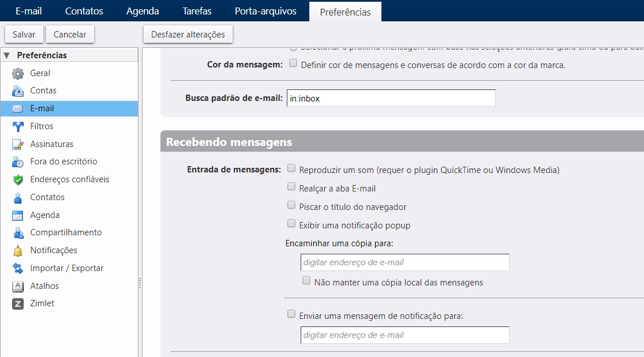Screen dimensions: 644x357
Task: Open Notificações bell icon
Action: coord(18,250)
